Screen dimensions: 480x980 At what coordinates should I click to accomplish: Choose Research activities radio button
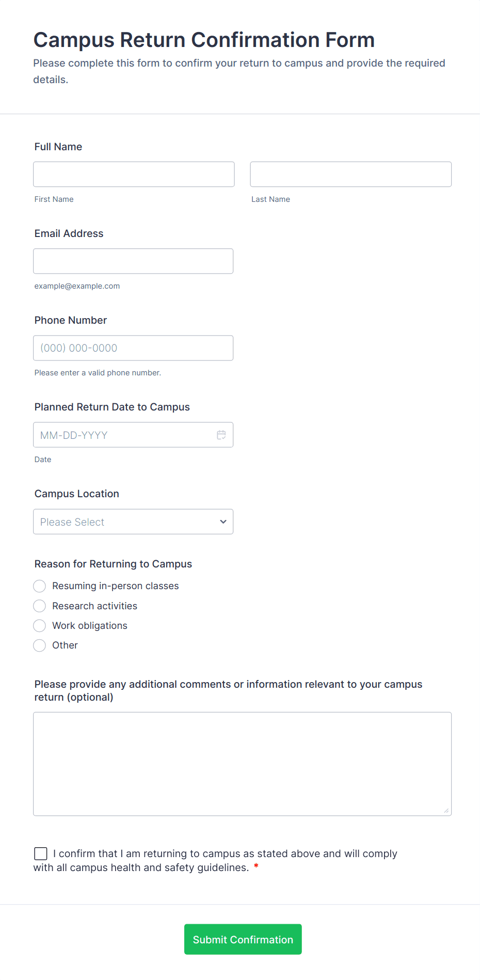point(40,606)
